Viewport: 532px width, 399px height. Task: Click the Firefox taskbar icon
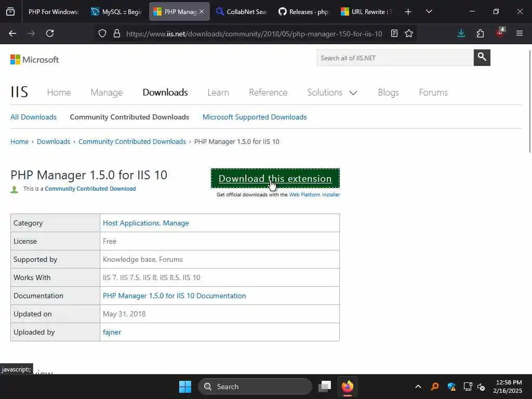(x=348, y=387)
